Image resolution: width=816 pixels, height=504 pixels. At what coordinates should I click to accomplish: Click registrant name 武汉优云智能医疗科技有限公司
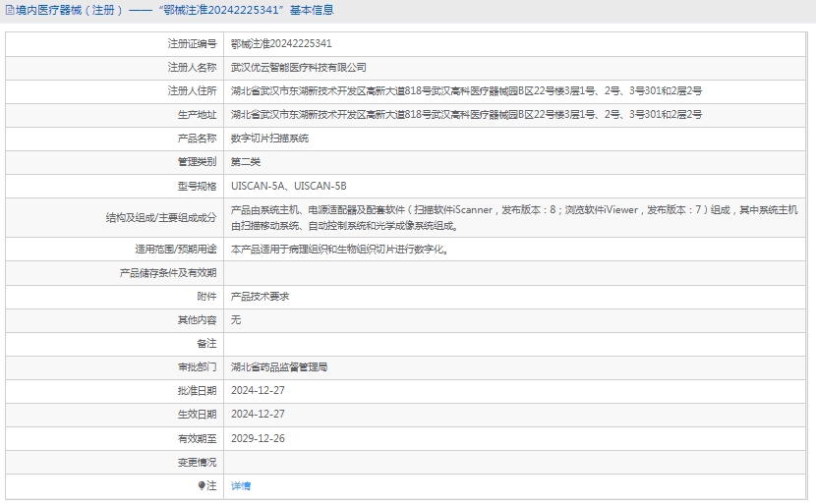298,68
